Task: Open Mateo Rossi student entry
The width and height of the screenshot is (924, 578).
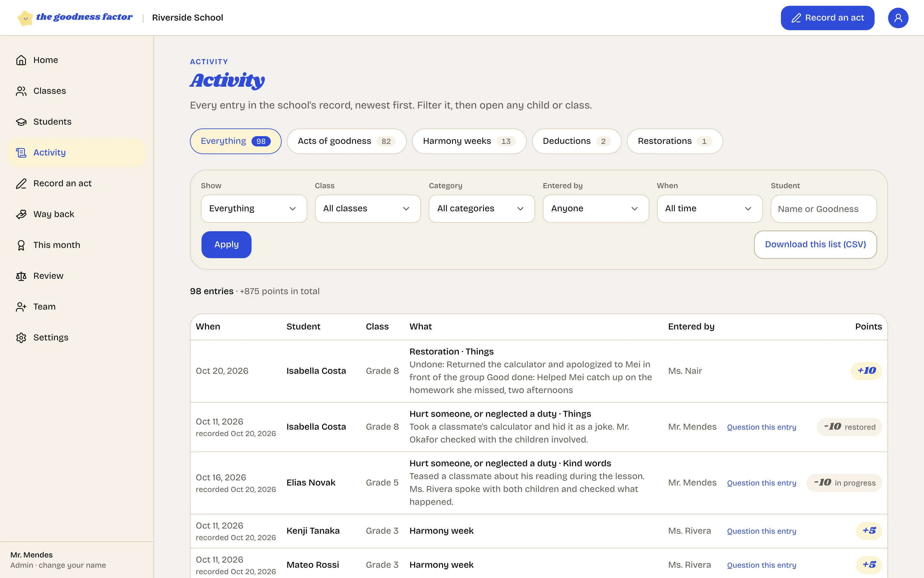Action: tap(313, 565)
